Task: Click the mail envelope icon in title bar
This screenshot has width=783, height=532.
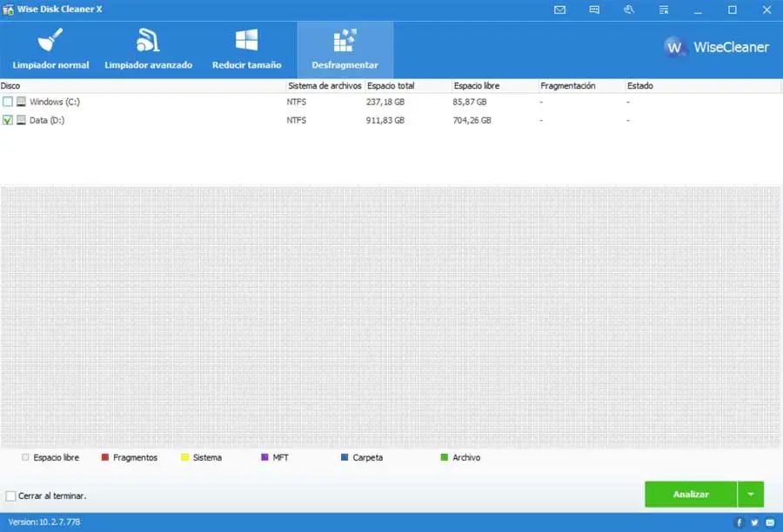Action: [559, 10]
